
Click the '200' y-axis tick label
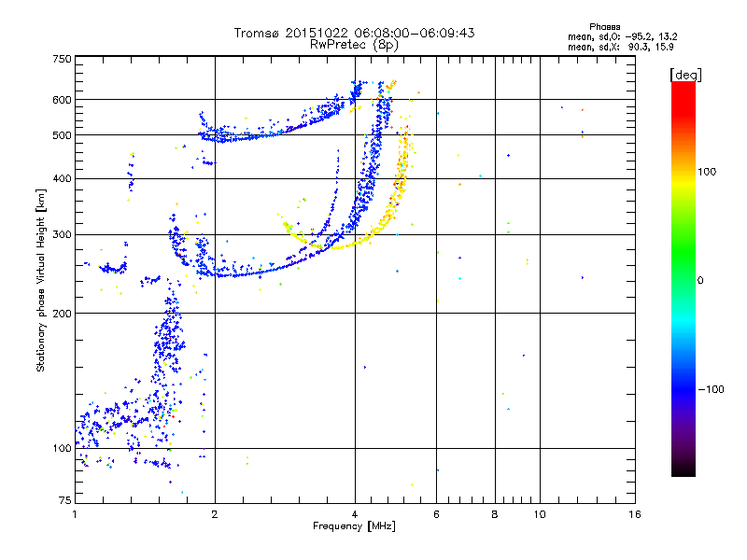(x=62, y=314)
